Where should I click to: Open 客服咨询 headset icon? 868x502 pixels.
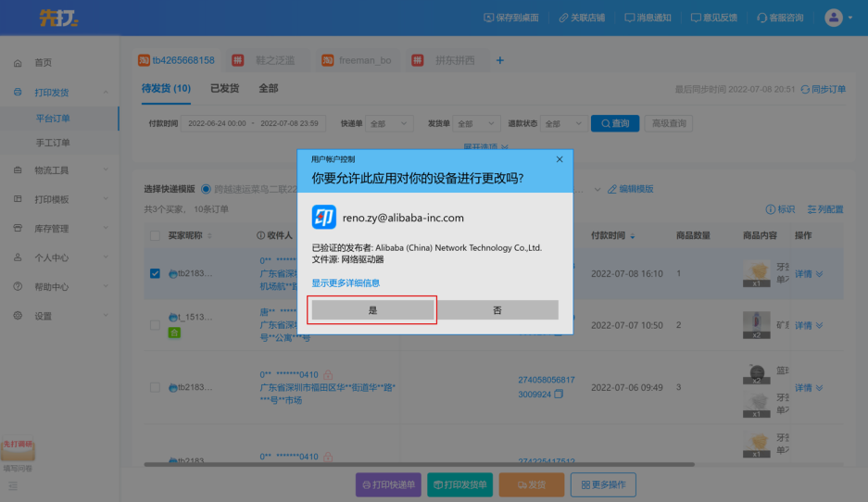(761, 18)
